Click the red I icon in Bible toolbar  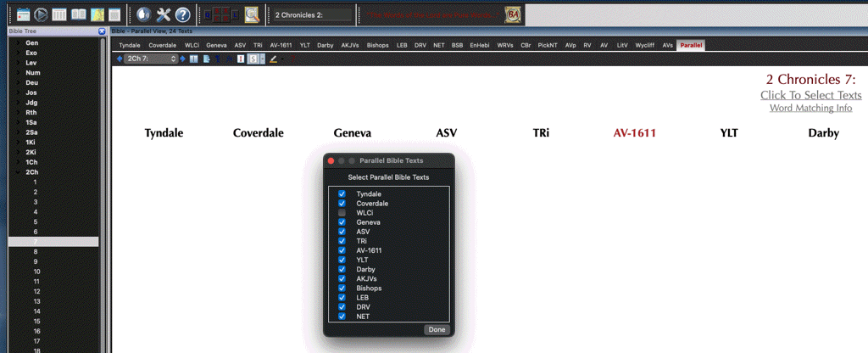click(x=241, y=59)
